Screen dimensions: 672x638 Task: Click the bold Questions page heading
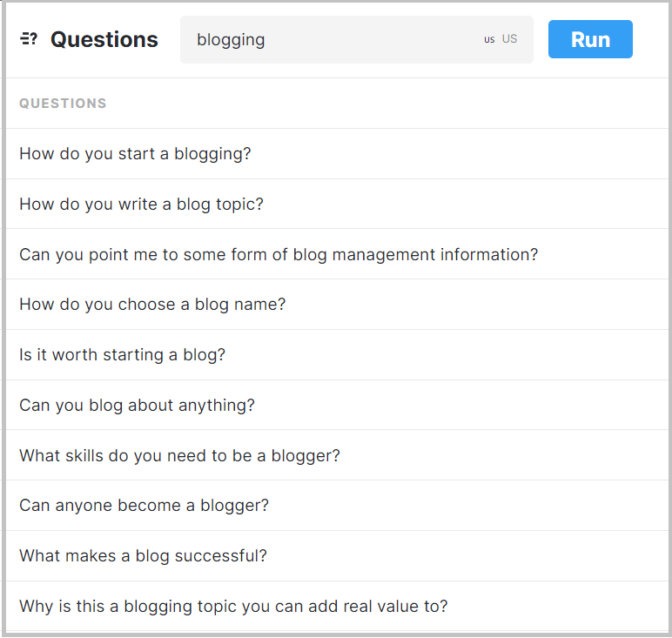coord(104,39)
